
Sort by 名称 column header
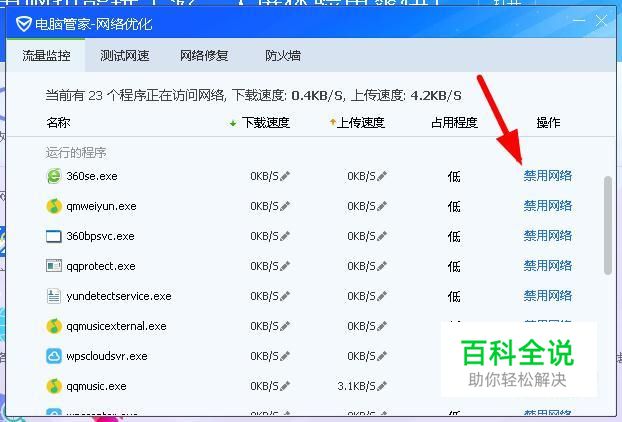[58, 123]
